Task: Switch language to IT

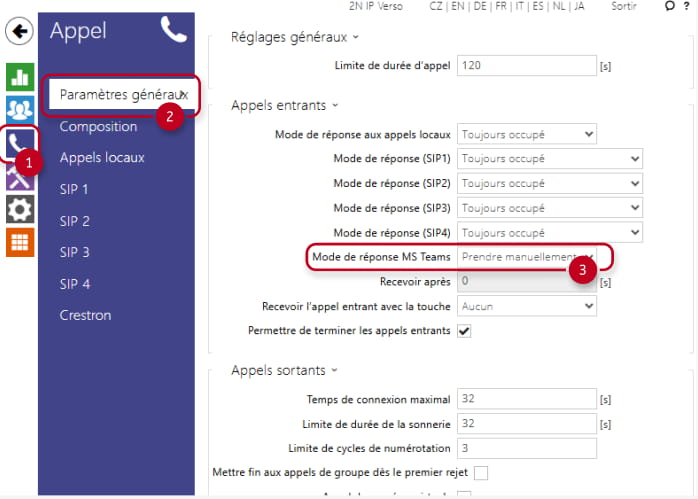Action: [519, 6]
